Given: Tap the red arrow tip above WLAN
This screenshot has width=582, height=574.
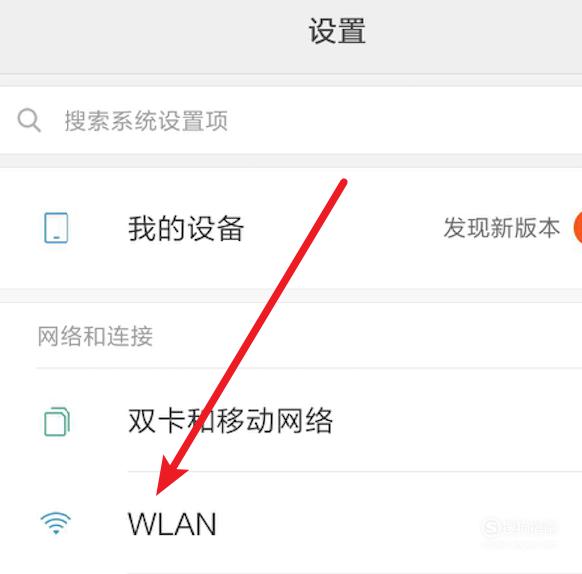Looking at the screenshot, I should (x=160, y=489).
